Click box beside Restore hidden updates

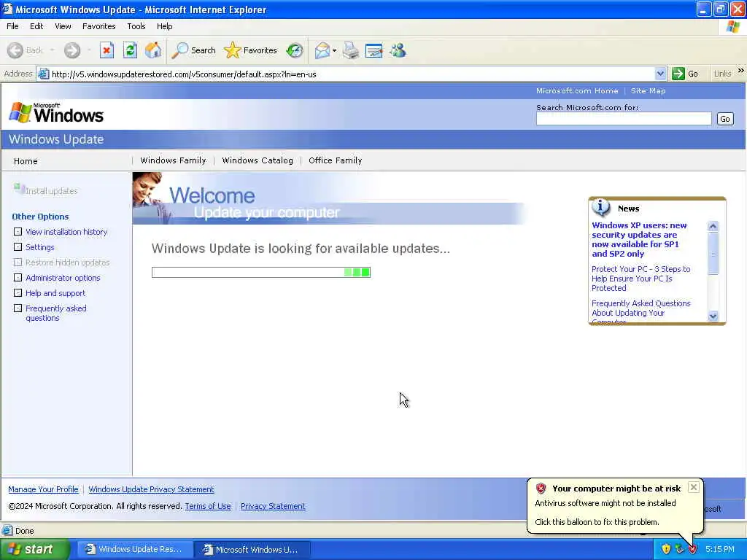[x=18, y=262]
